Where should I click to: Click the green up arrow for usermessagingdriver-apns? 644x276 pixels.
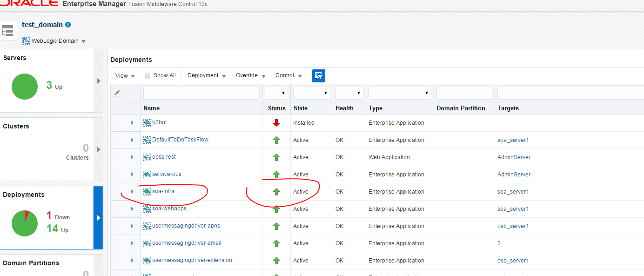pos(276,226)
